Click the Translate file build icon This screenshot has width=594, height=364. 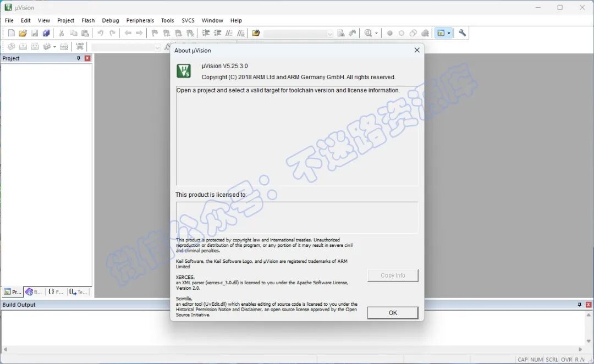tap(12, 47)
